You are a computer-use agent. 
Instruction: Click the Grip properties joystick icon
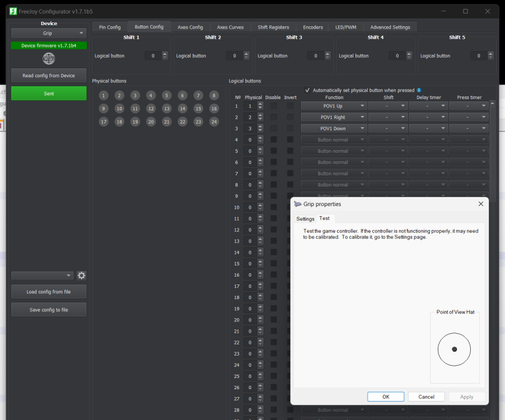(x=298, y=204)
